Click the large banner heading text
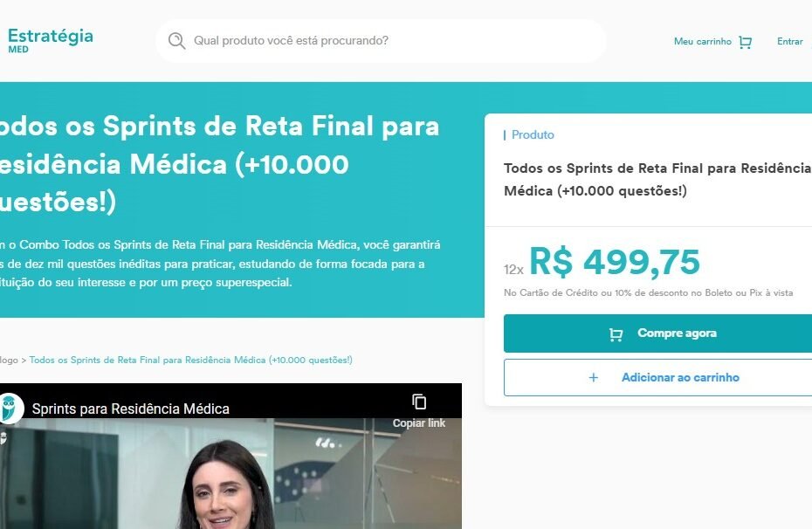 [x=219, y=164]
